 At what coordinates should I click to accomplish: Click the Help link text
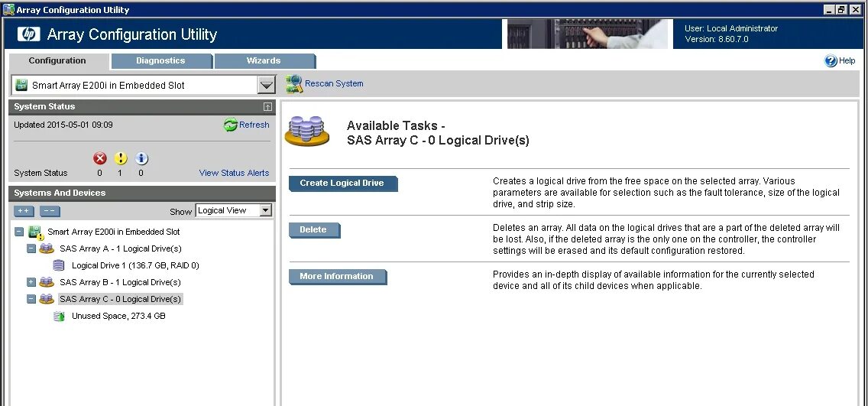[847, 61]
